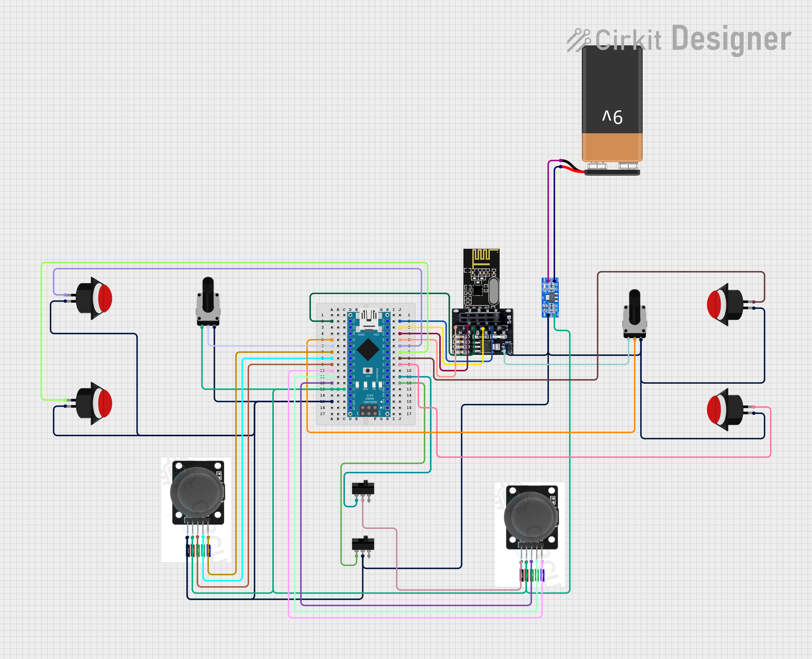Click breadboard row label 10 on right
Viewport: 812px width, 659px height.
409,371
